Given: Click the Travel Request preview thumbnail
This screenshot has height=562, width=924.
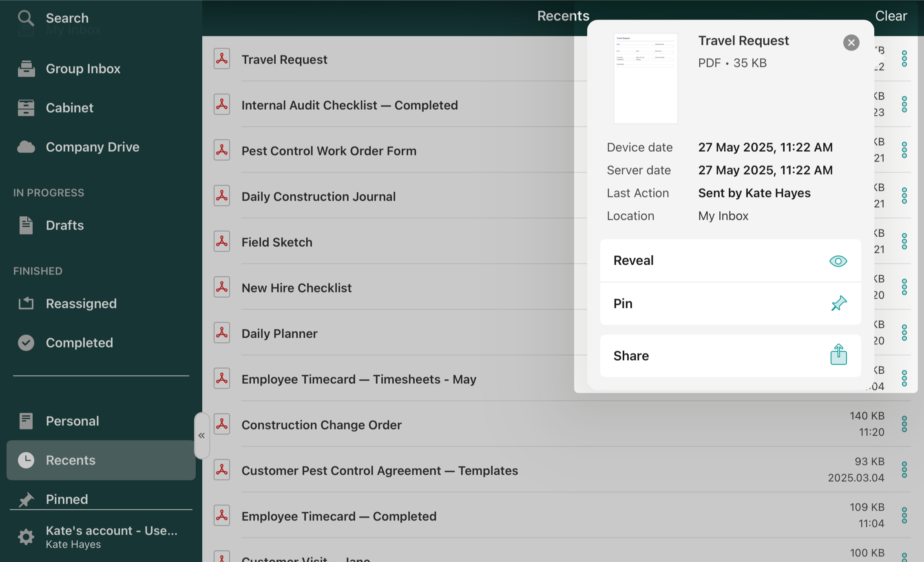Looking at the screenshot, I should [645, 78].
